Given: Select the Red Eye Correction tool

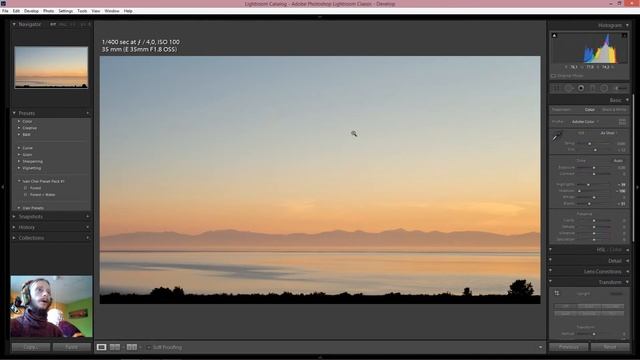Looking at the screenshot, I should [x=581, y=88].
